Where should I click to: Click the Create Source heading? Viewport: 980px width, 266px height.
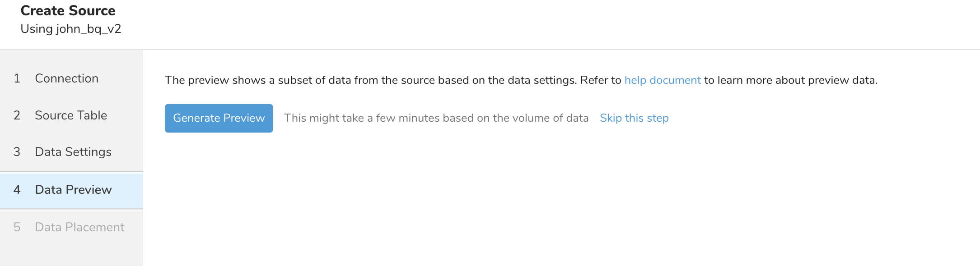pyautogui.click(x=68, y=11)
